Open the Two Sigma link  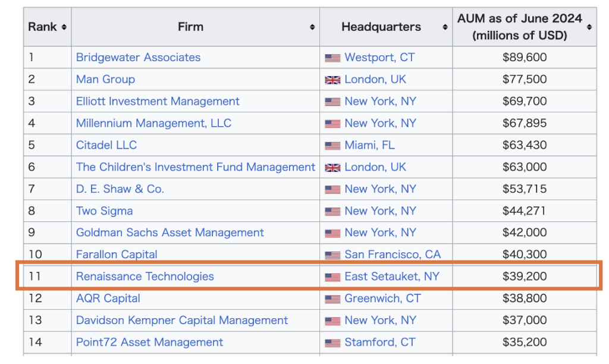tap(105, 211)
